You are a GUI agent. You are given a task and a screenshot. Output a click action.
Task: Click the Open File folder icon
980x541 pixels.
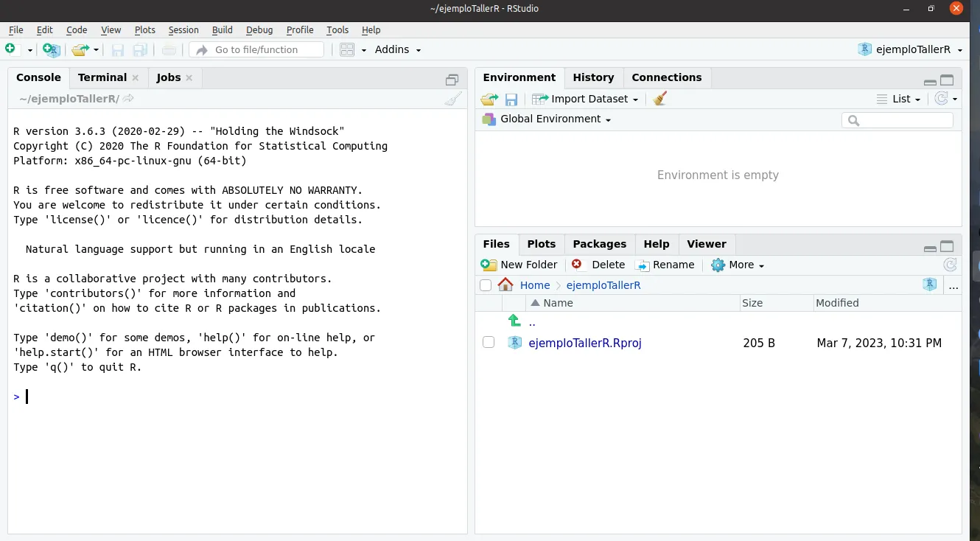coord(80,49)
